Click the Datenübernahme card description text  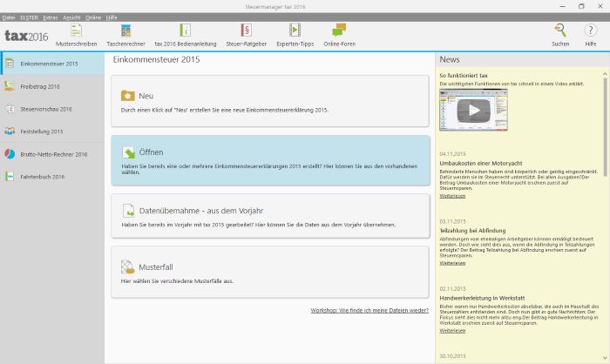tap(258, 225)
